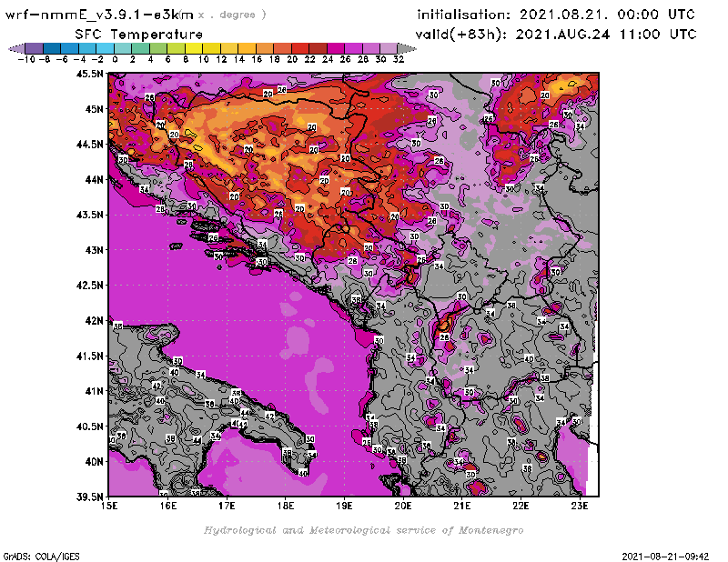Click the 2021-08-21-09:42 timestamp
The width and height of the screenshot is (728, 562).
point(666,555)
